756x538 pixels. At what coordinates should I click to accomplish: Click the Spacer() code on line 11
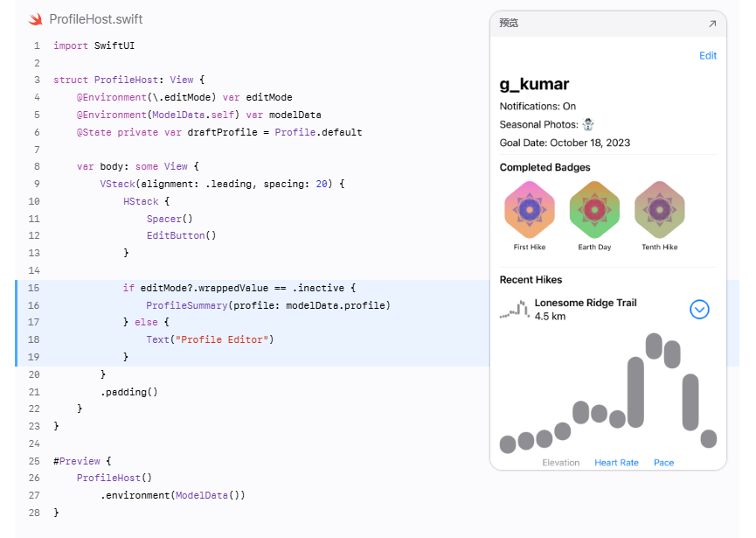[170, 219]
